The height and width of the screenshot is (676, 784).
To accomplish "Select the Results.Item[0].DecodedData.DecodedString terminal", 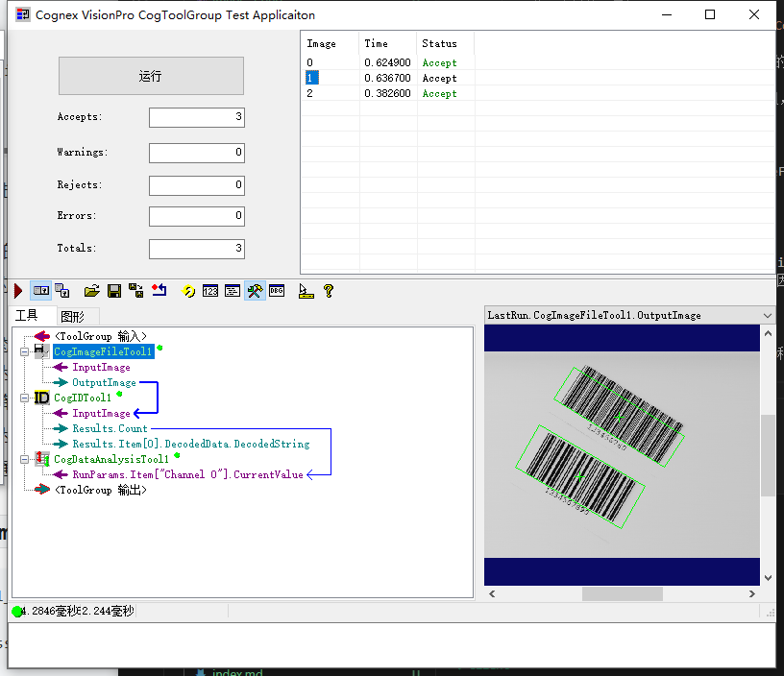I will (191, 444).
